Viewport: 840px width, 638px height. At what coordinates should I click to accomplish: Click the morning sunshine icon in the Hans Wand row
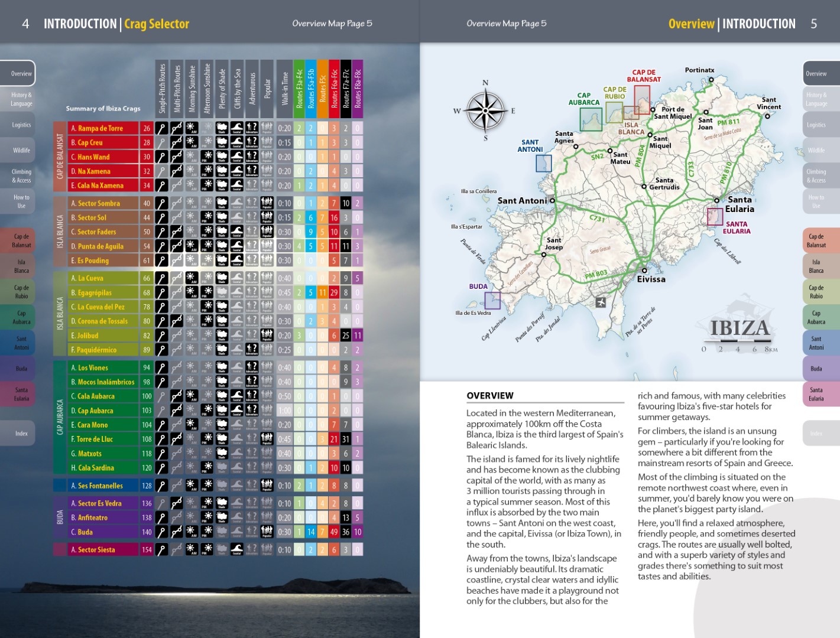pyautogui.click(x=192, y=157)
